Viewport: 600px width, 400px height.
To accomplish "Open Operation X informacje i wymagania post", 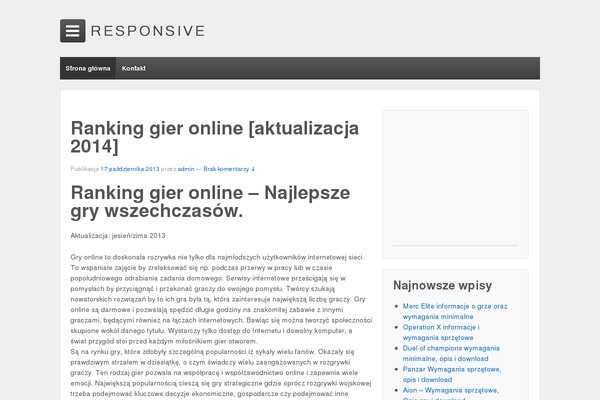I will [x=441, y=333].
